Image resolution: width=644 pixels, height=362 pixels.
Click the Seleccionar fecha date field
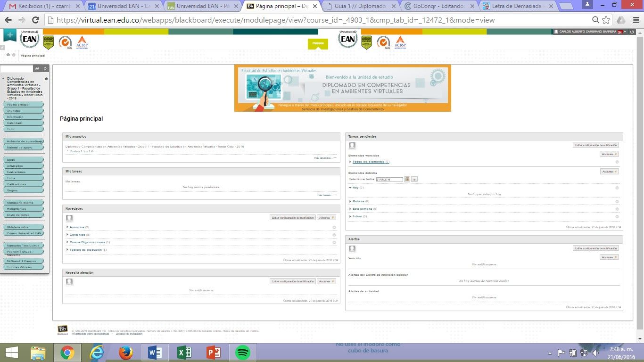[389, 180]
